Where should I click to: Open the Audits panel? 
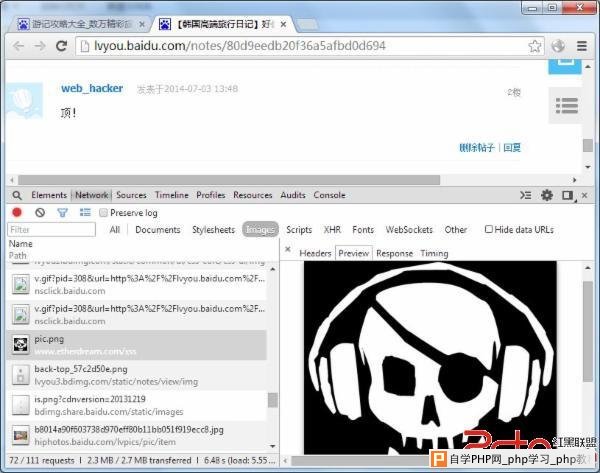(293, 195)
